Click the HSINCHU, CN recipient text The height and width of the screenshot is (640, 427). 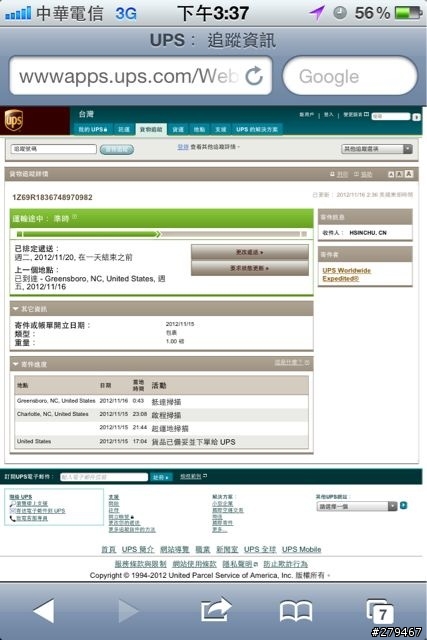tap(368, 233)
